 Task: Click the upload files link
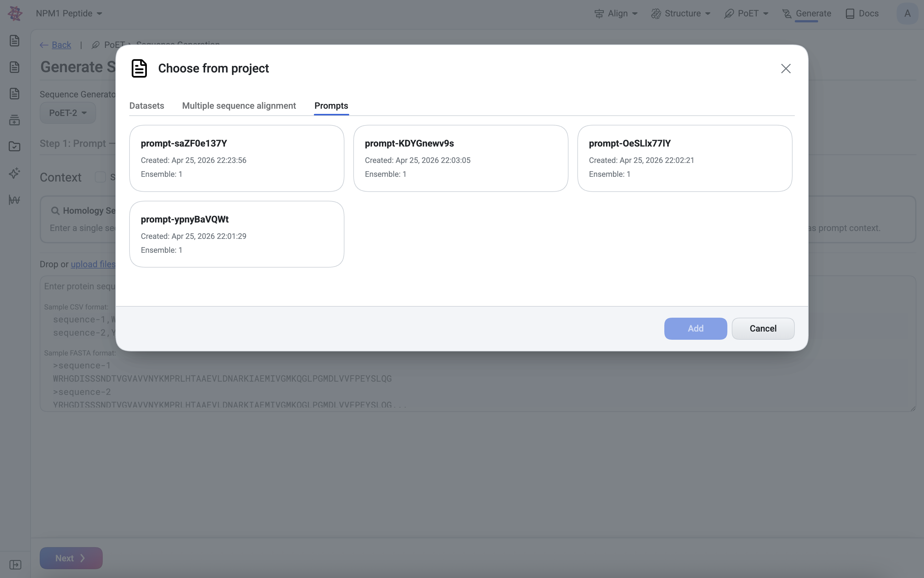93,264
